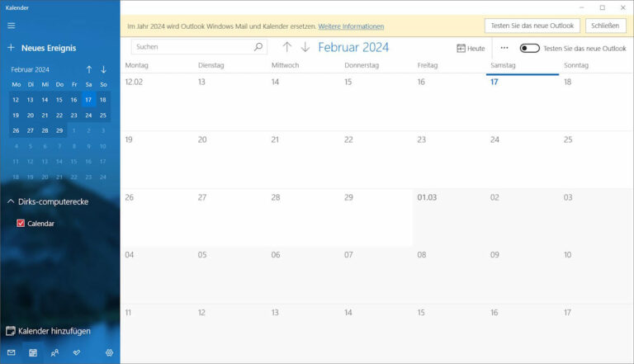This screenshot has width=634, height=364.
Task: Click the magnifier icon in search box
Action: 258,48
